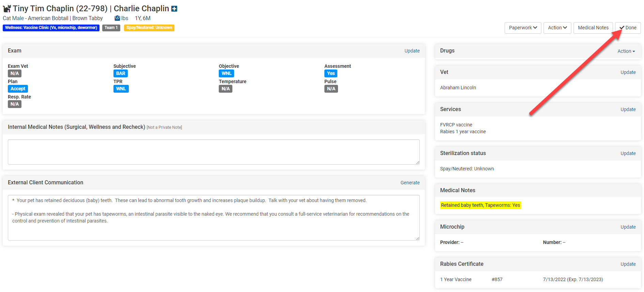Click the highlighted Retained baby teeth note

tap(480, 205)
